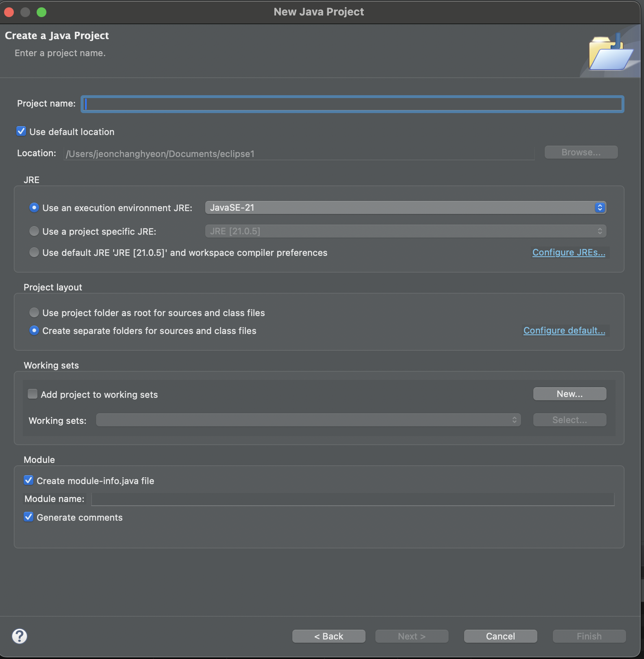Image resolution: width=644 pixels, height=659 pixels.
Task: Open the help question mark icon
Action: click(20, 636)
